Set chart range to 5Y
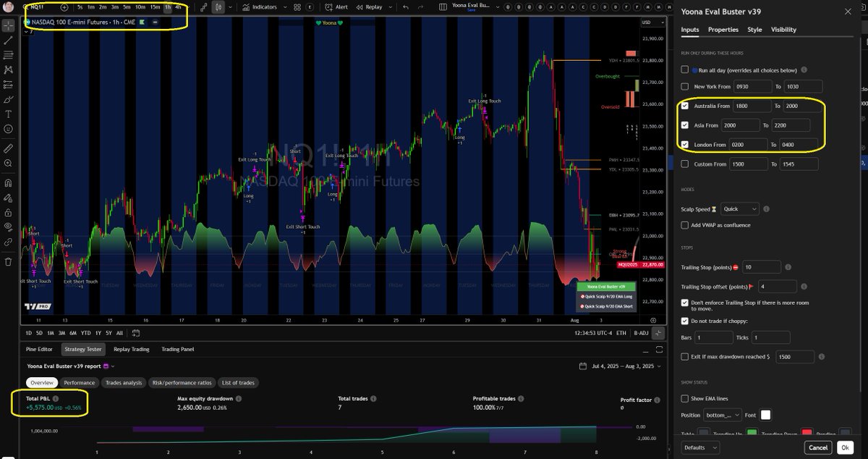 (108, 333)
